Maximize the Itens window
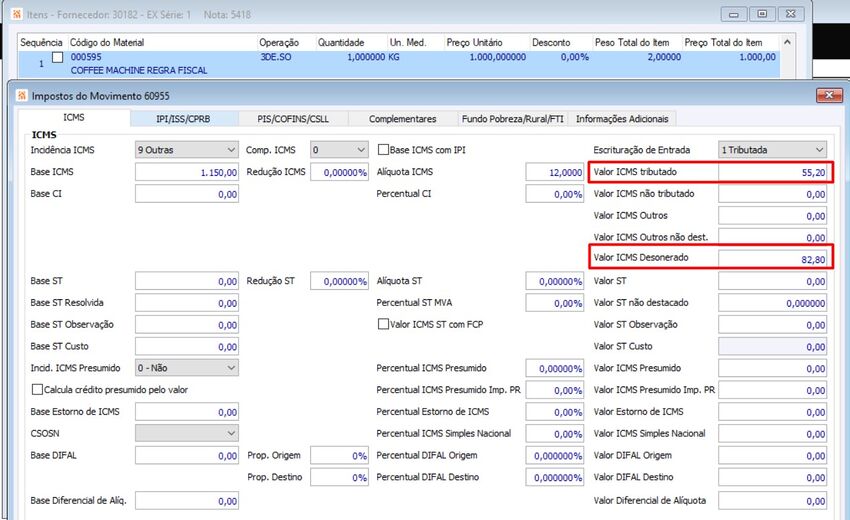This screenshot has height=520, width=850. point(762,14)
